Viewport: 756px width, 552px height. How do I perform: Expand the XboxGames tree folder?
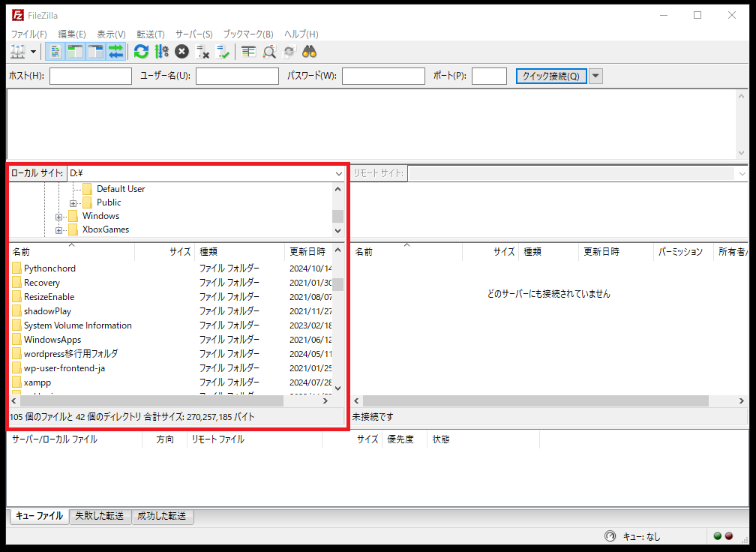(x=58, y=230)
